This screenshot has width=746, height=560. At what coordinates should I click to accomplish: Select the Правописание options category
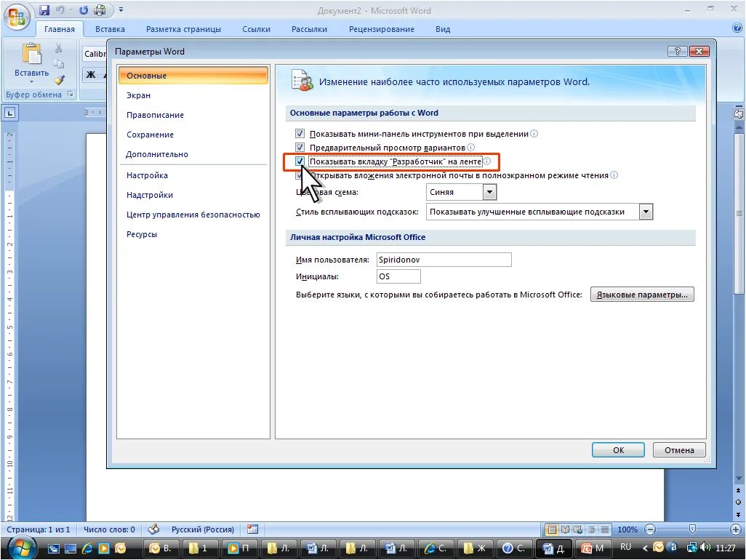point(193,115)
